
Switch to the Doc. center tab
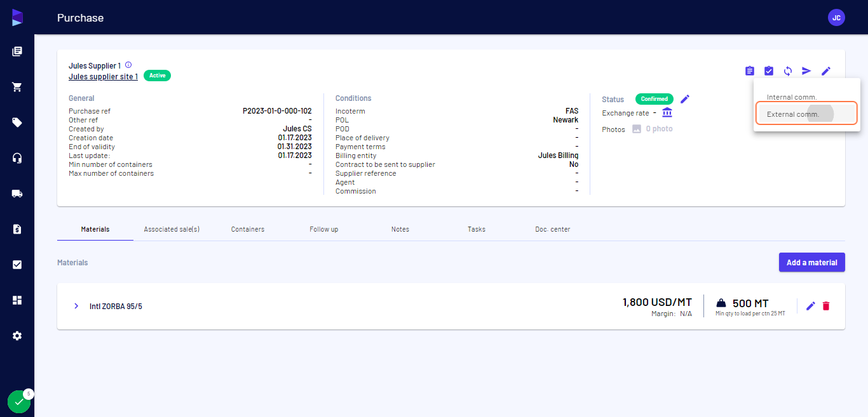pyautogui.click(x=553, y=229)
